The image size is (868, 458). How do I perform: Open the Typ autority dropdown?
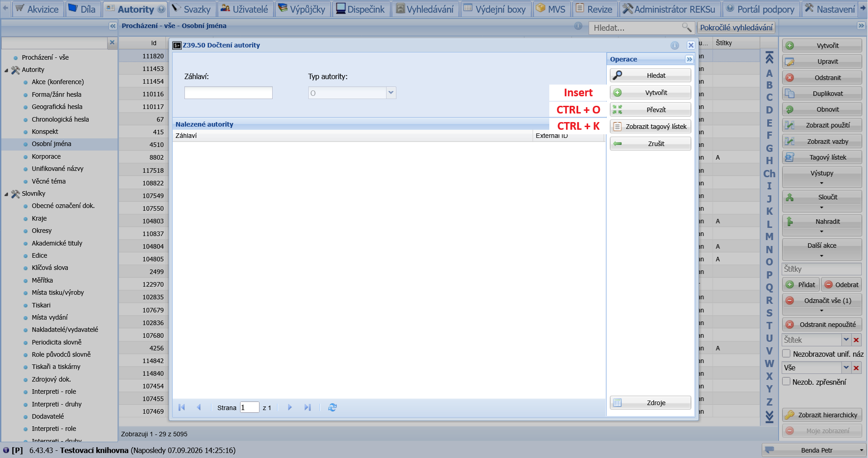point(391,93)
